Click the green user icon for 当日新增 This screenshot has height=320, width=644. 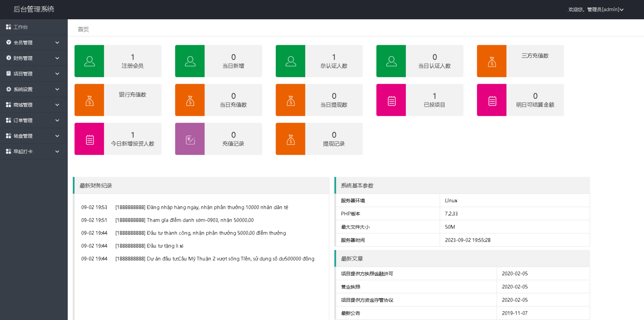click(190, 61)
